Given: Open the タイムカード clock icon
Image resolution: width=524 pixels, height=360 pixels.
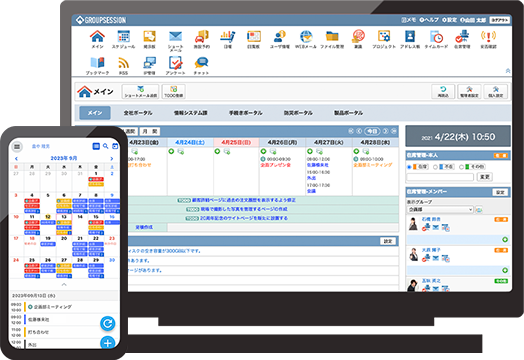Looking at the screenshot, I should coord(436,36).
